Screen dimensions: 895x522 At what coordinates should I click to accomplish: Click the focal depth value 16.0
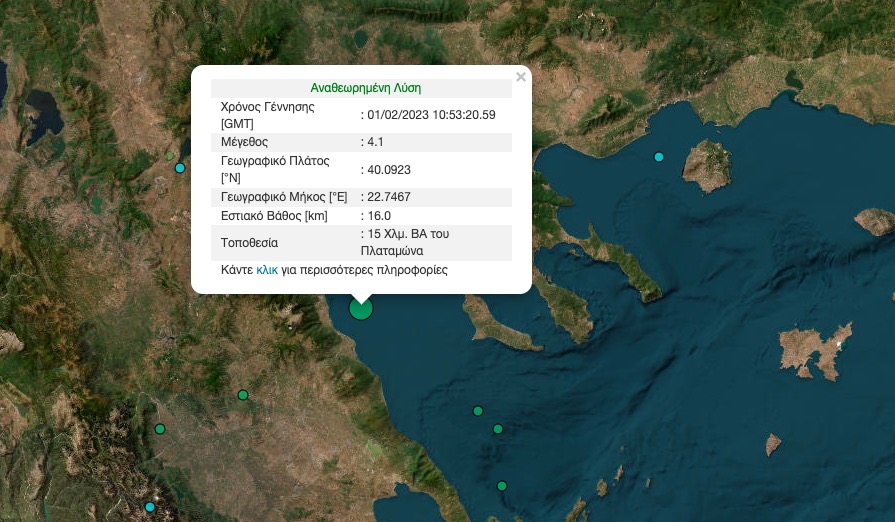[380, 215]
